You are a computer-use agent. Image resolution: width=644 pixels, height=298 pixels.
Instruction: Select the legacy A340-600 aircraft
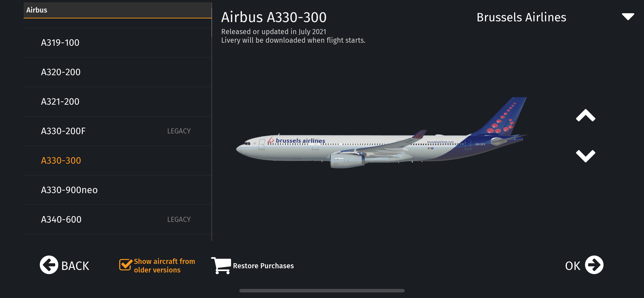pos(61,220)
